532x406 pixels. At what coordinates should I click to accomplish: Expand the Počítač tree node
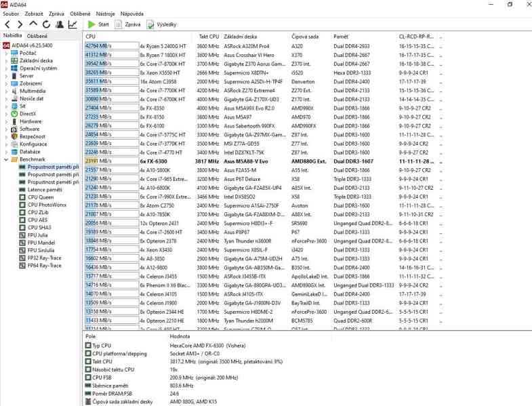(6, 54)
